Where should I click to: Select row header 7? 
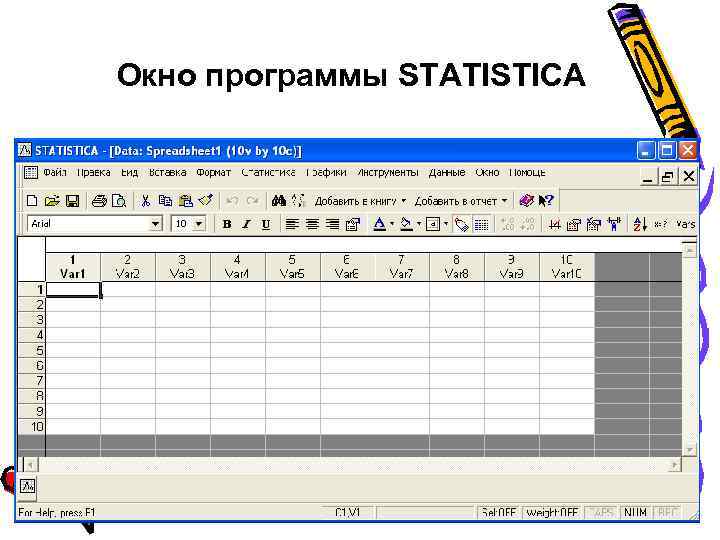click(32, 381)
